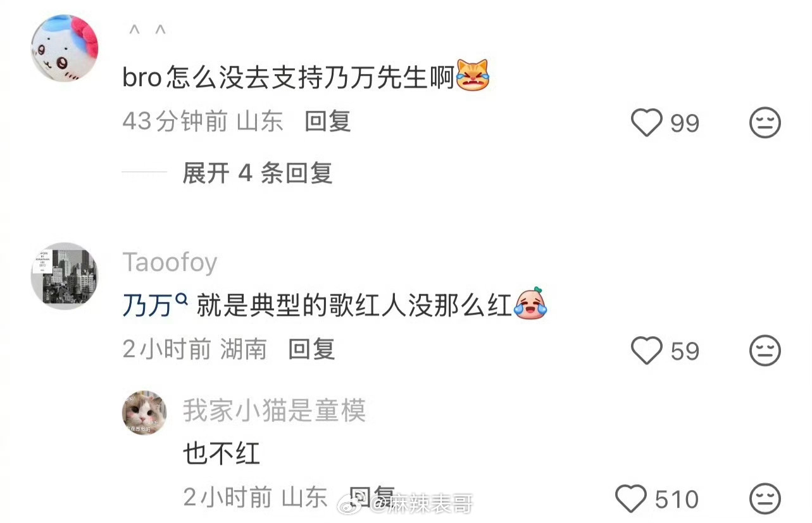Open Taoofoy's city building avatar
Screen dimensions: 812x523
tap(65, 276)
